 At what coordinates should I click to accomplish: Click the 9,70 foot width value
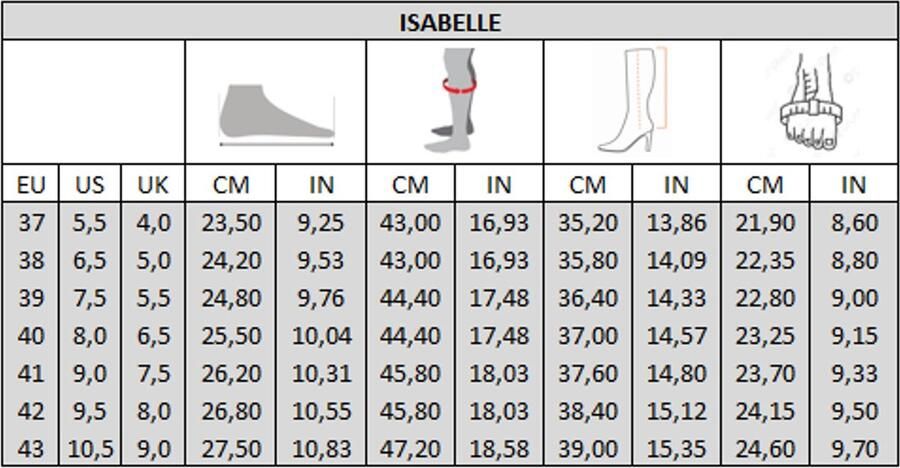(853, 450)
